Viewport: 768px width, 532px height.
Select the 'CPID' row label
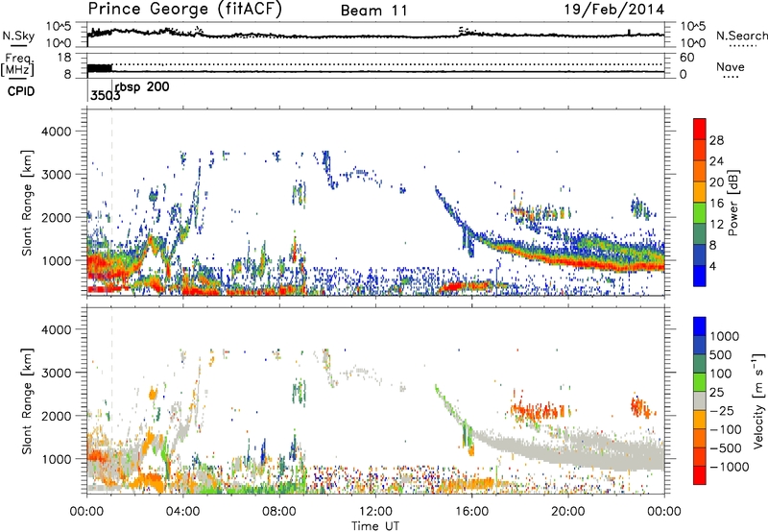[21, 91]
